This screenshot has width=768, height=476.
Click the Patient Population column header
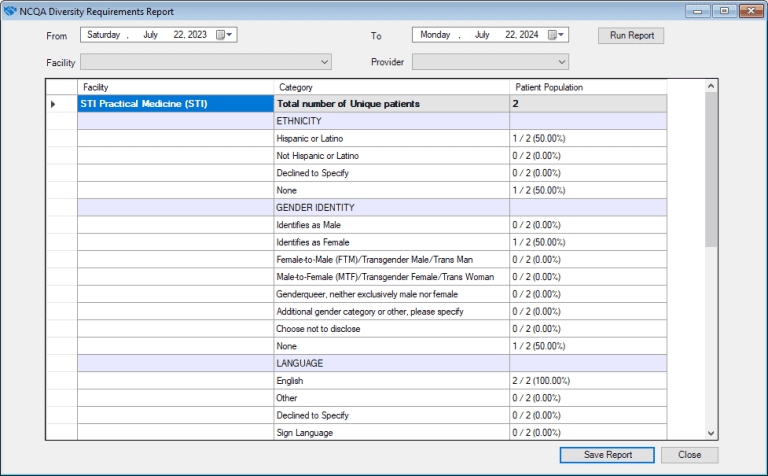(x=588, y=87)
